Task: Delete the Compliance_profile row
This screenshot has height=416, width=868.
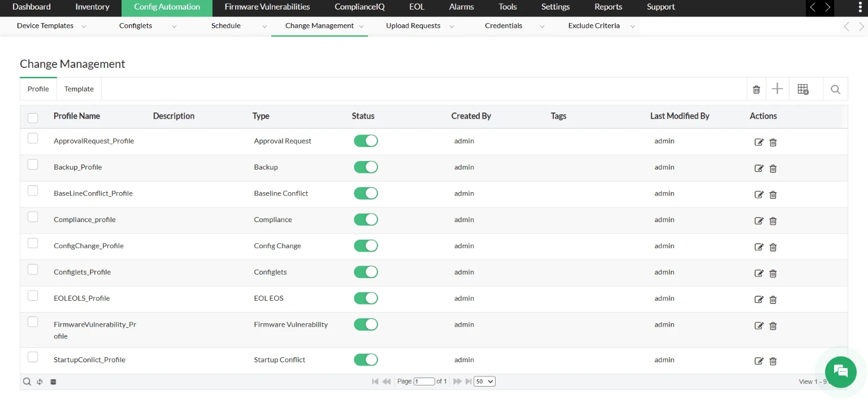Action: [x=773, y=221]
